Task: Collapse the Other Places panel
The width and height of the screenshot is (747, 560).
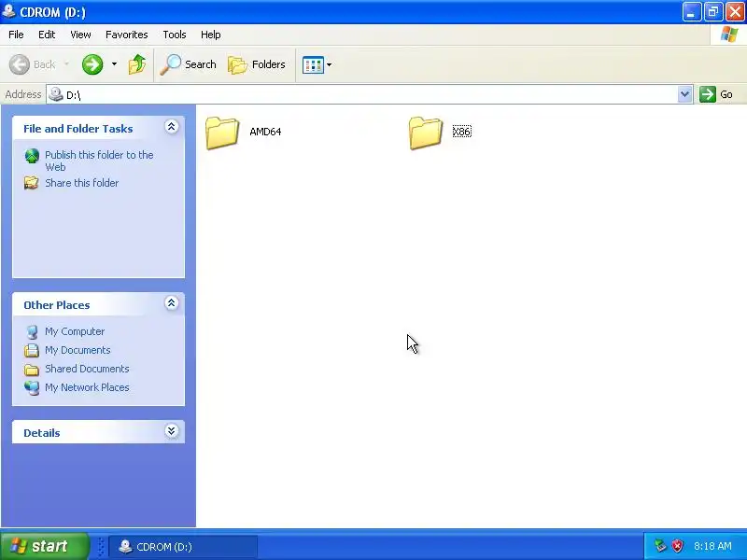Action: (172, 303)
